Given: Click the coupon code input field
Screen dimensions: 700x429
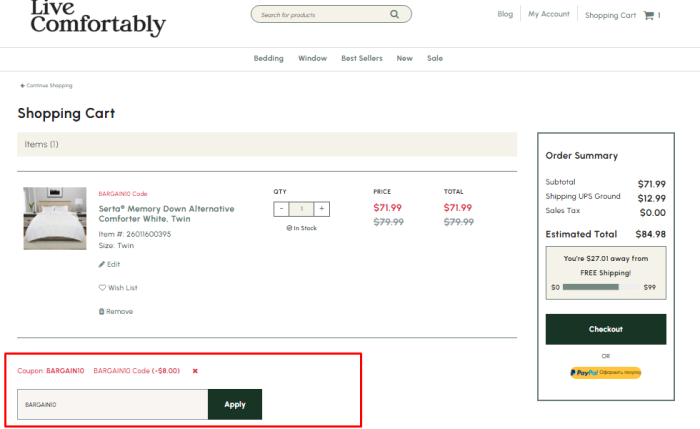Looking at the screenshot, I should (x=112, y=404).
